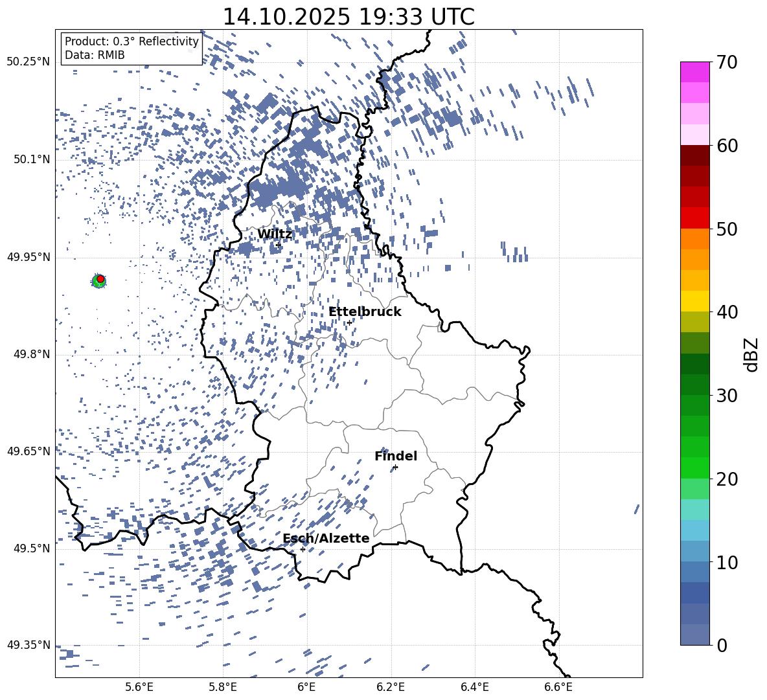
Task: Click the colorbar tick label 40
Action: click(727, 312)
